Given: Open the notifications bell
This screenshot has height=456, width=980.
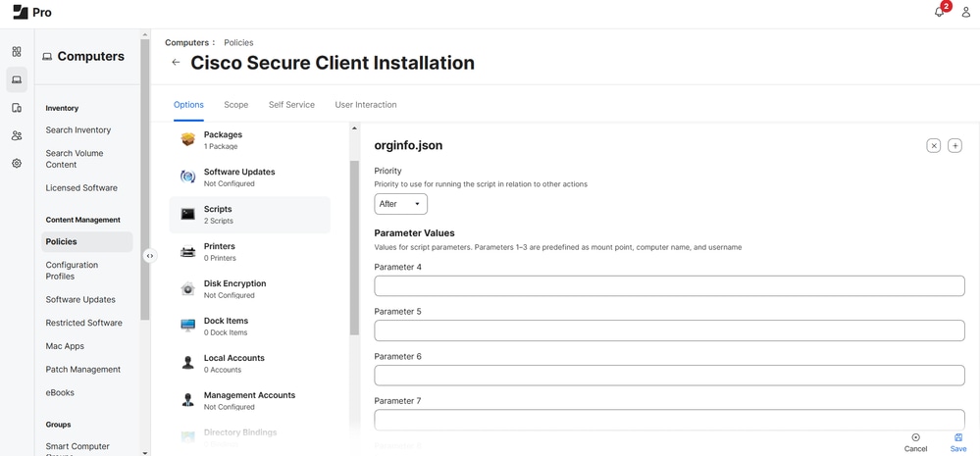Looking at the screenshot, I should coord(939,12).
